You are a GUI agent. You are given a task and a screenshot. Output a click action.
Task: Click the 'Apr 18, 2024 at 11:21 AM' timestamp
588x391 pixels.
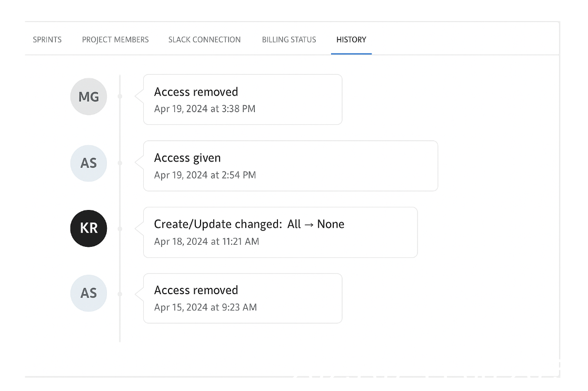click(206, 242)
